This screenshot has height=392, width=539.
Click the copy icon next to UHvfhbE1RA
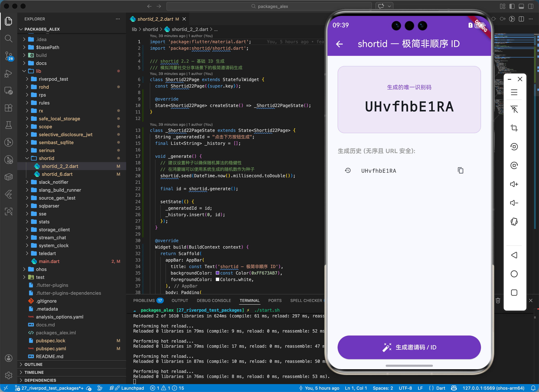[460, 170]
